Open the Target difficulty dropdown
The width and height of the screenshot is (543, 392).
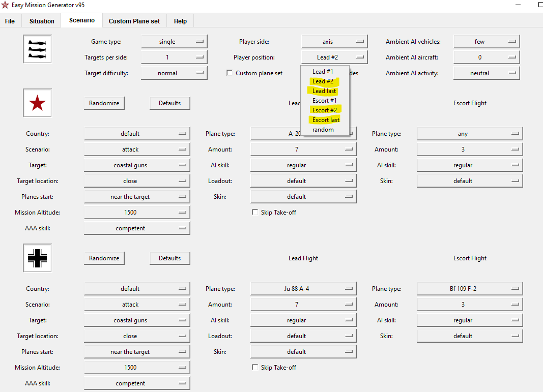[x=174, y=73]
